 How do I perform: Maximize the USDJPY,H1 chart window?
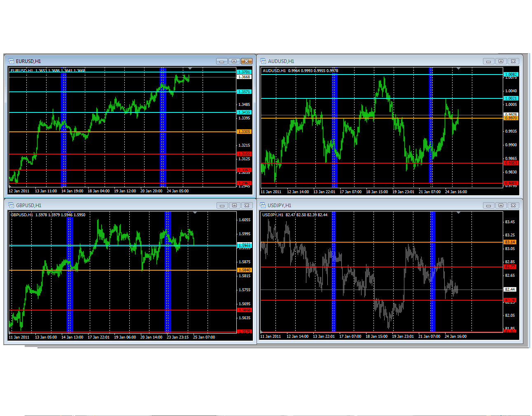(x=501, y=205)
